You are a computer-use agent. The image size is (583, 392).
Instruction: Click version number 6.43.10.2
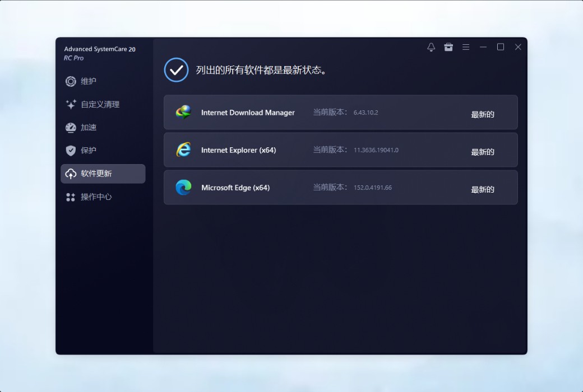tap(366, 113)
